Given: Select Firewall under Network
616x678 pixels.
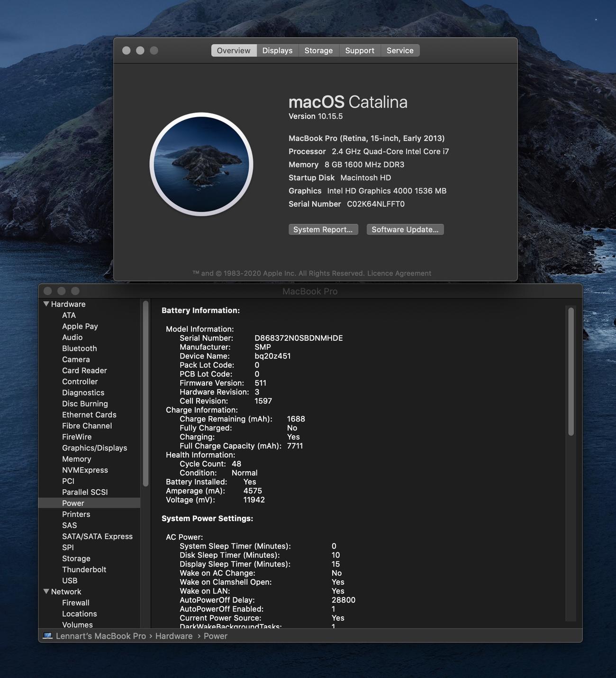Looking at the screenshot, I should click(75, 603).
